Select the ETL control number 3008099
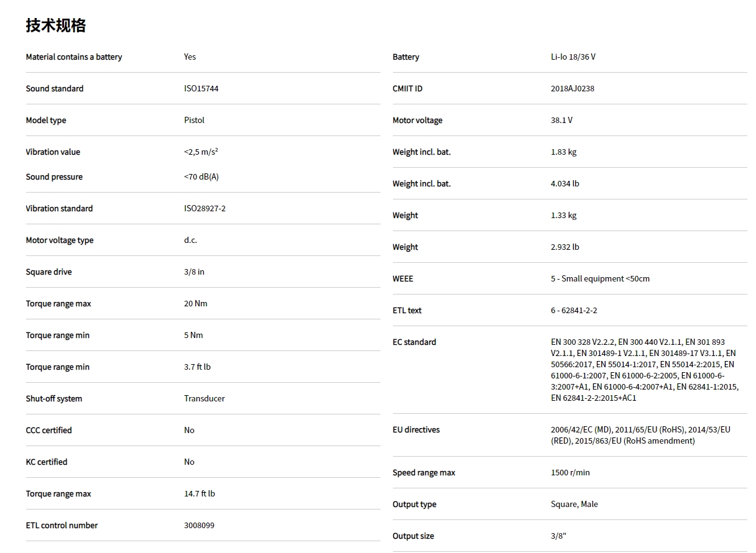This screenshot has width=756, height=553. [199, 526]
